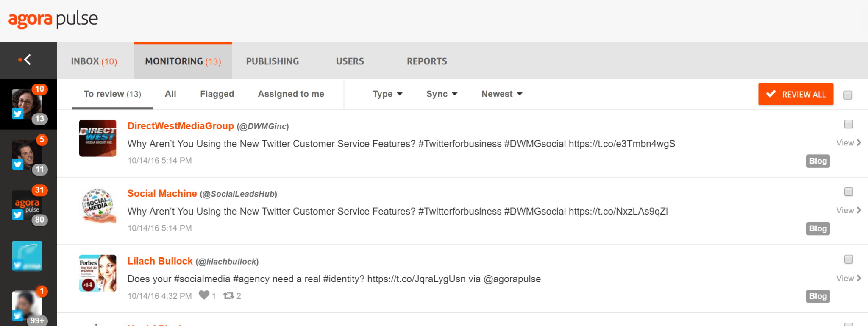Click the retweet icon on Lilach's tweet
Image resolution: width=868 pixels, height=326 pixels.
[x=229, y=295]
